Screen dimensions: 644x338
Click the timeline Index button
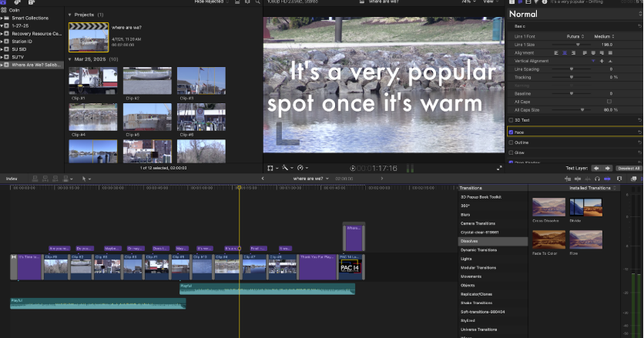(12, 178)
